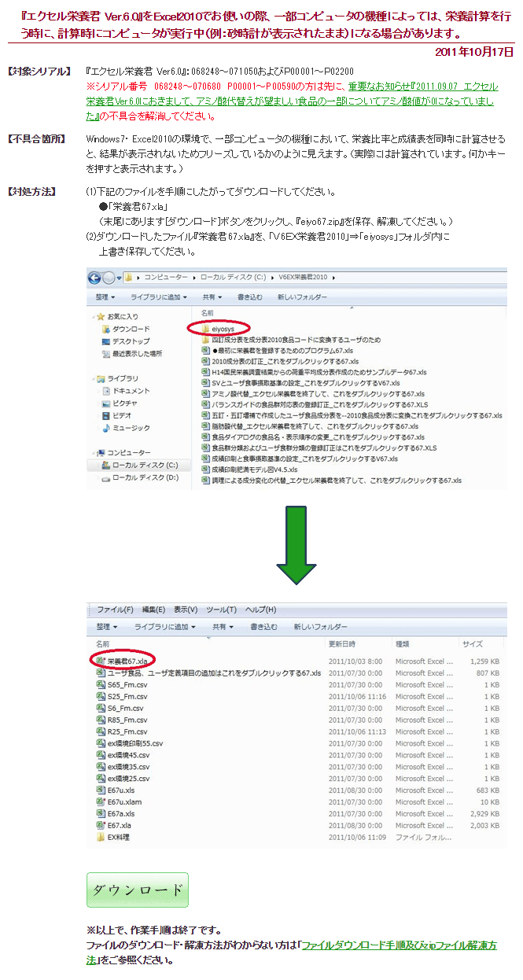Select the eiyosys folder icon
Screen dimensions: 523x980
click(x=205, y=328)
